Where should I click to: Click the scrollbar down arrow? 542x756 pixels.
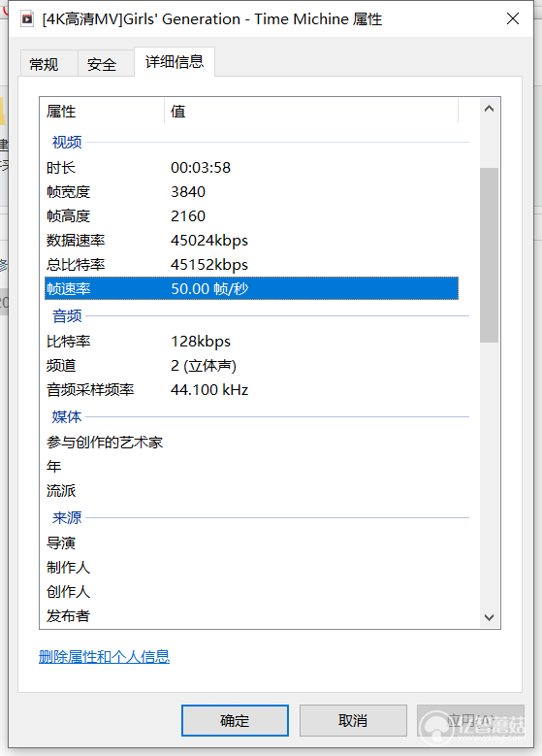click(x=489, y=617)
